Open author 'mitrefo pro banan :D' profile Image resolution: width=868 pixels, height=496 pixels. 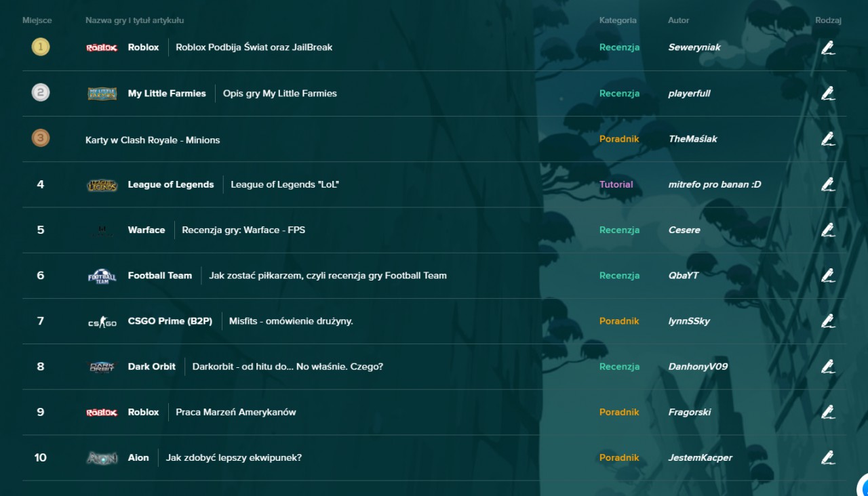tap(715, 184)
